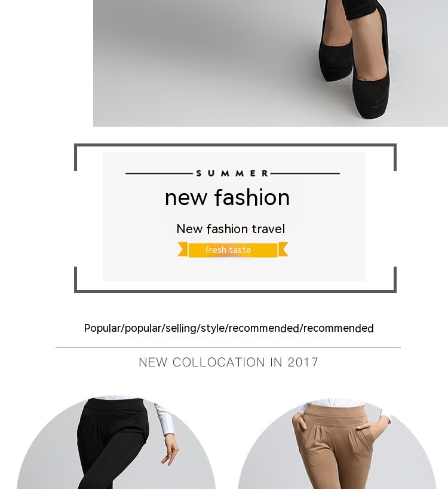Screen dimensions: 448x489
Task: Click the right tail of the yellow ribbon
Action: click(283, 249)
